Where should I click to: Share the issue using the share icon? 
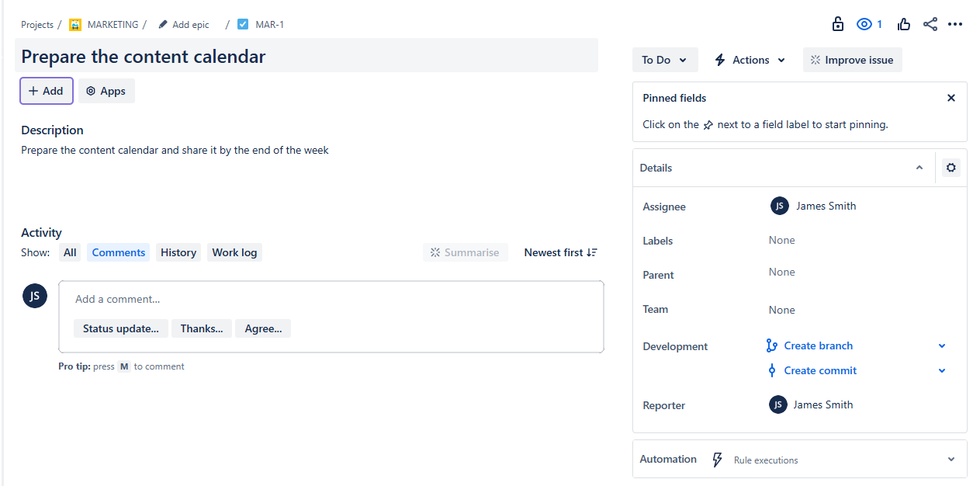[x=930, y=24]
